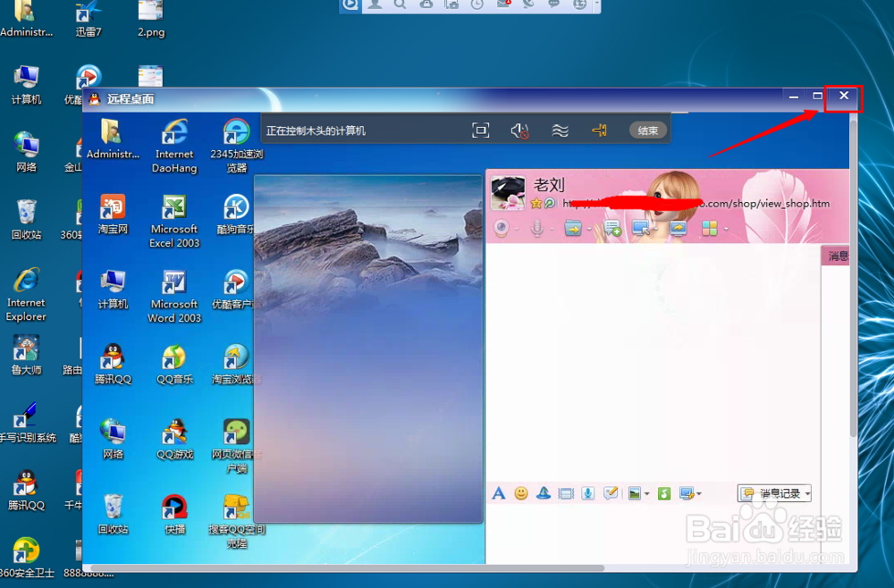Open the font settings A icon

[x=498, y=493]
